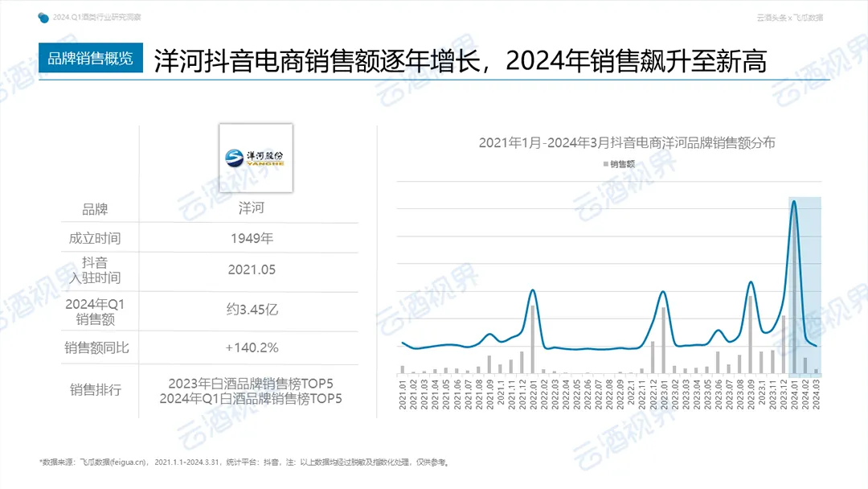Click the x-axis label 2023.01
Image resolution: width=868 pixels, height=489 pixels.
coord(663,394)
